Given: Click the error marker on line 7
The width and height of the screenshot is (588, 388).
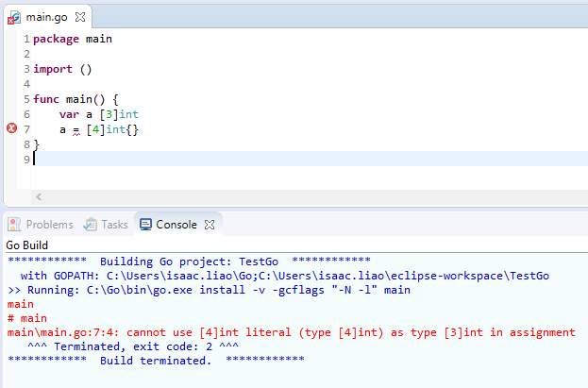Looking at the screenshot, I should [x=11, y=128].
